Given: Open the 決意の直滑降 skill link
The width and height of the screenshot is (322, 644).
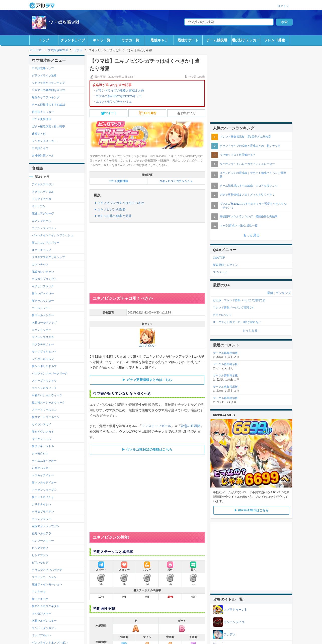Looking at the screenshot, I should 191,426.
